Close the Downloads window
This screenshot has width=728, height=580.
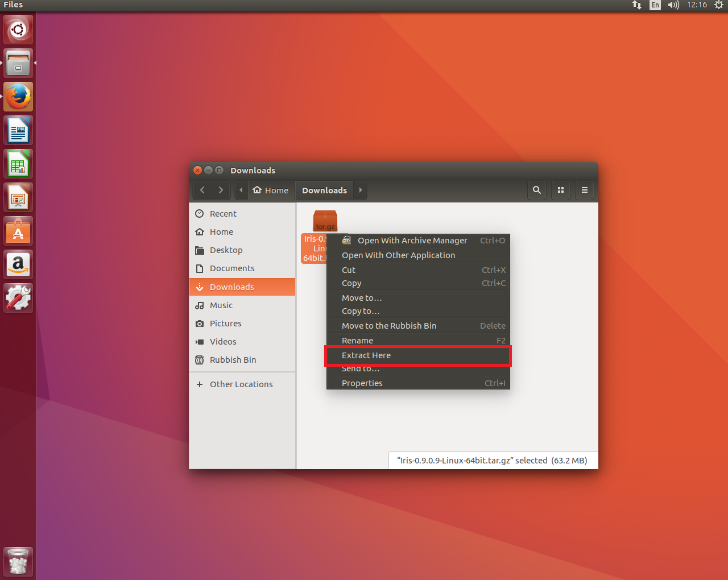point(198,170)
